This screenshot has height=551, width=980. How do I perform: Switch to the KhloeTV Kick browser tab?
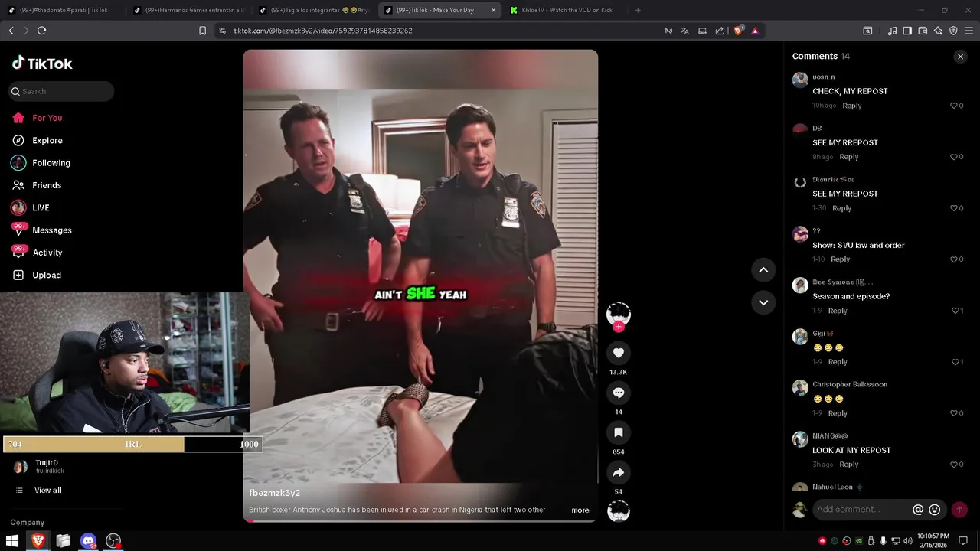point(567,10)
